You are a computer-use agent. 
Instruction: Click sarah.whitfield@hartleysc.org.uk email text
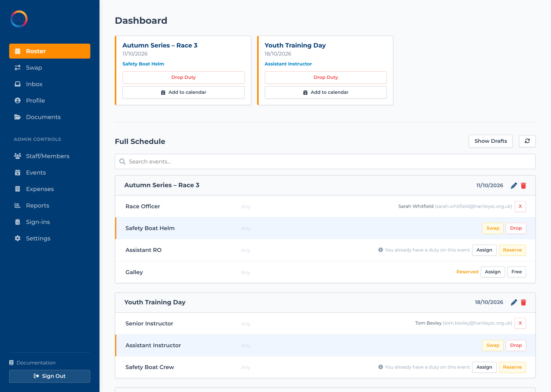pyautogui.click(x=474, y=207)
